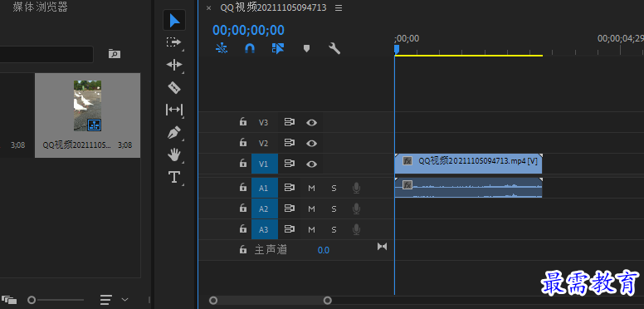Toggle the magnet Snap in timeline
Screen dimensions: 644x309
(x=250, y=48)
